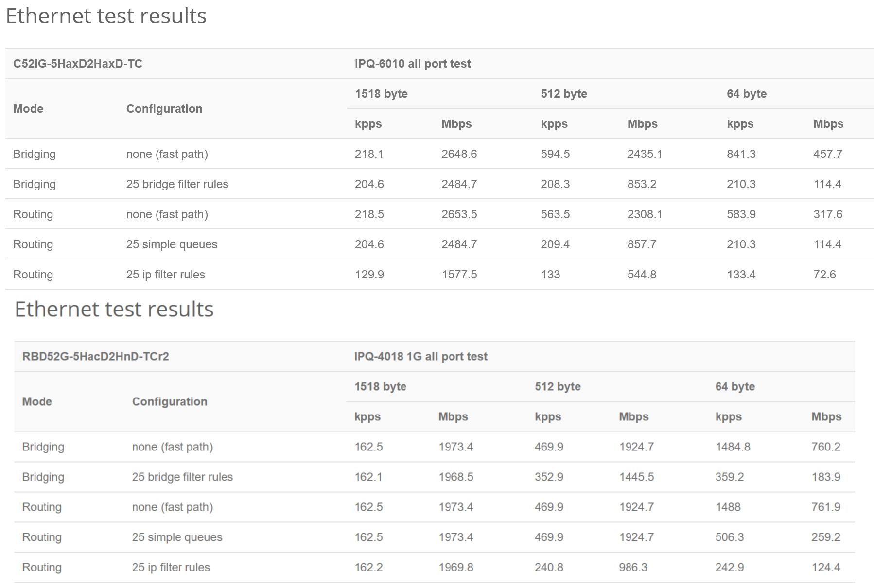Screen dimensions: 874x588
Task: Click the 2648.6 Mbps bridging value
Action: pos(459,154)
